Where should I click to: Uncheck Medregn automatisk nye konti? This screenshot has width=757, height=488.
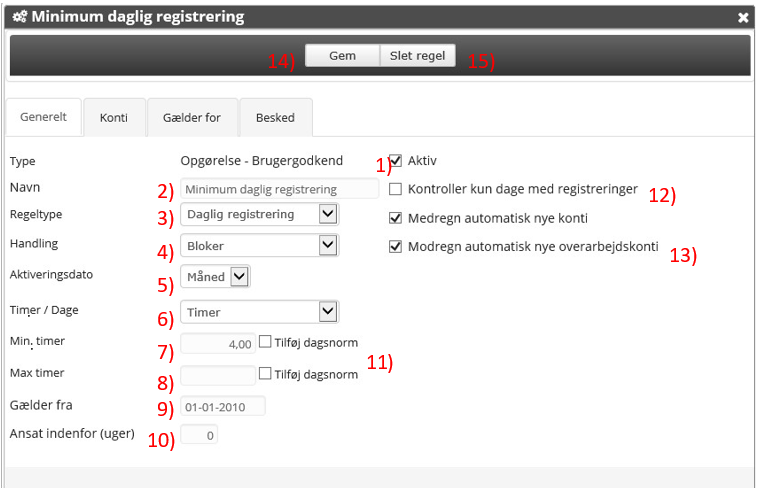[x=396, y=218]
